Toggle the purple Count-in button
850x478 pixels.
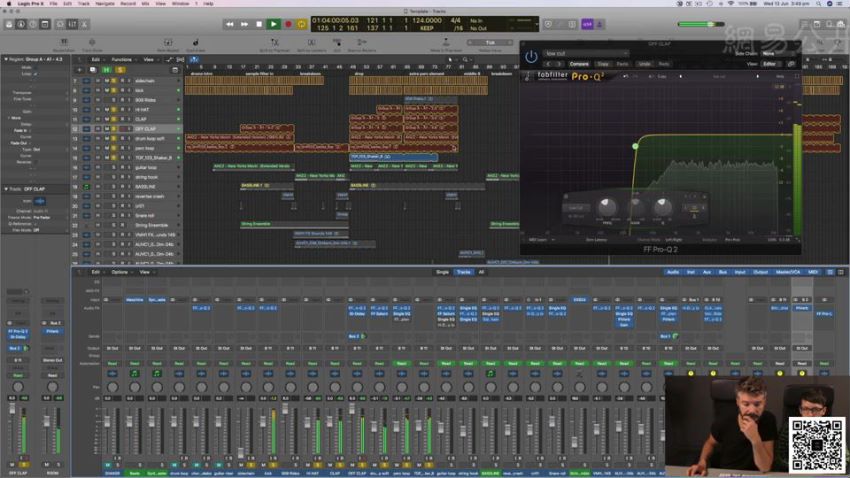click(x=587, y=24)
